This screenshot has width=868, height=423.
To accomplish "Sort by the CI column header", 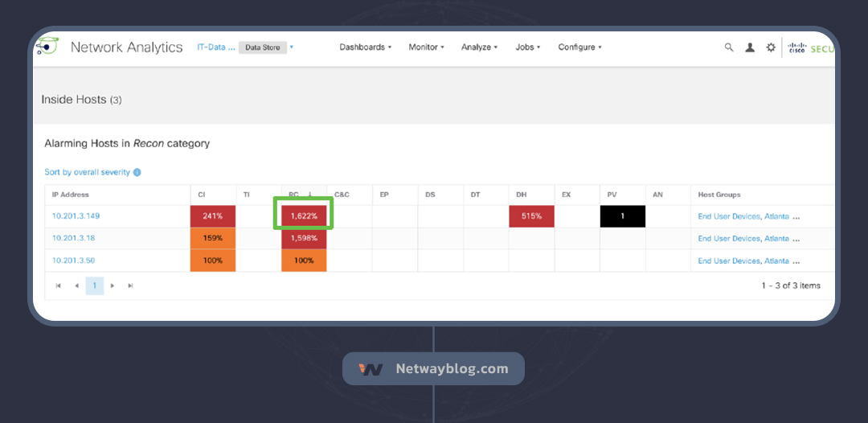I will click(x=201, y=195).
